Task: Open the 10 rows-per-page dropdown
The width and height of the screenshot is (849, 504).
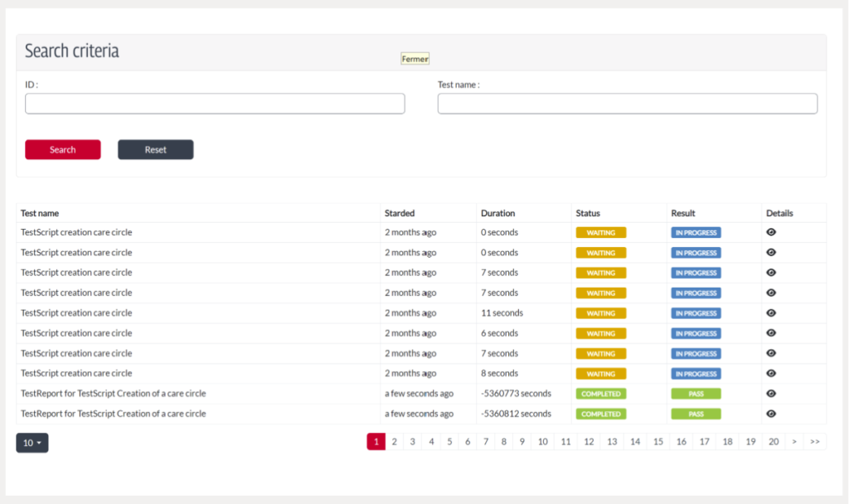Action: [32, 443]
